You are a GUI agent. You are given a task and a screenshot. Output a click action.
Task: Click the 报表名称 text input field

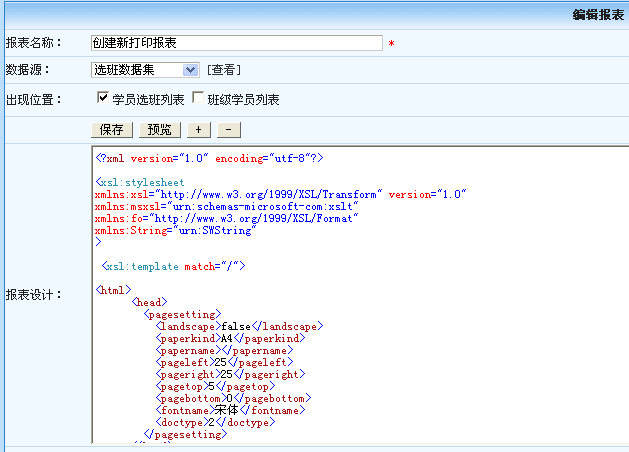[236, 43]
